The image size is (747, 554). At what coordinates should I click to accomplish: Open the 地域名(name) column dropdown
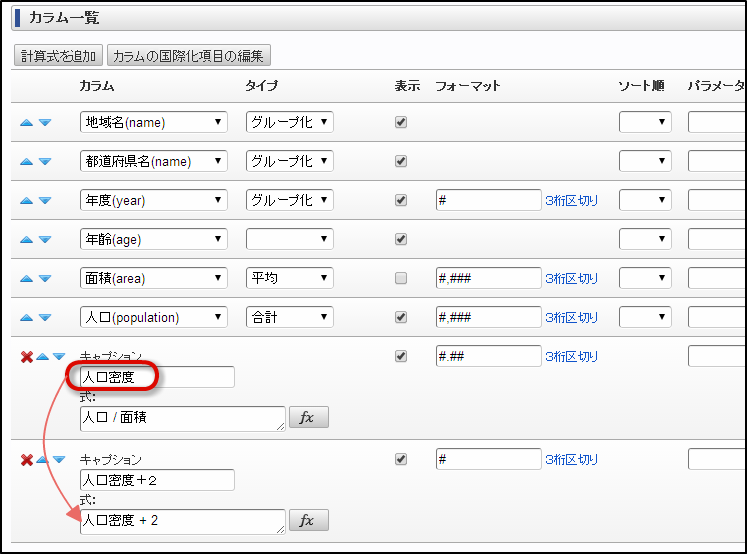(x=154, y=122)
